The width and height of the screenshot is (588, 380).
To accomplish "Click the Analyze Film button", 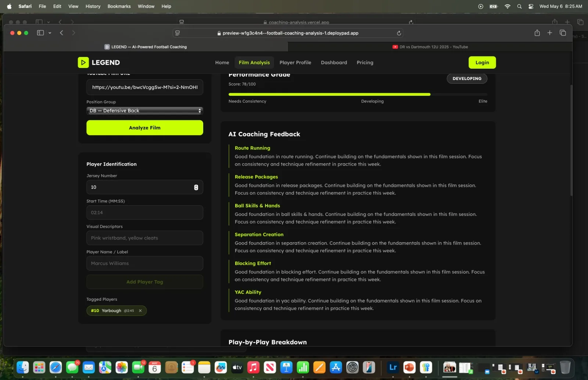I will point(145,128).
